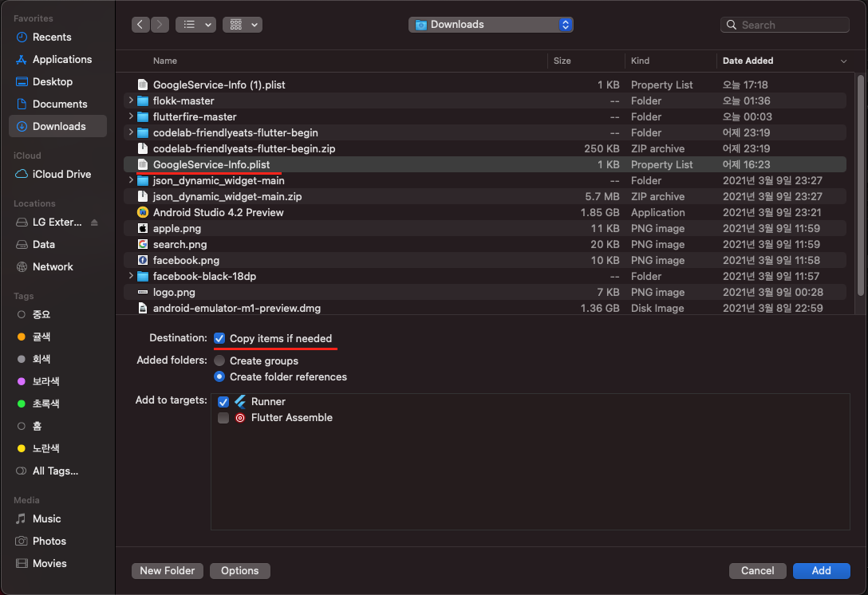Select the android-emulator-m1-preview.dmg file icon
Viewport: 868px width, 595px height.
(x=143, y=309)
